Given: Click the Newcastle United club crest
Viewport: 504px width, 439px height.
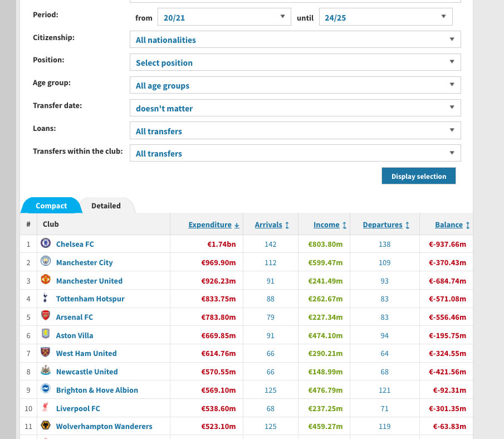Looking at the screenshot, I should 46,370.
